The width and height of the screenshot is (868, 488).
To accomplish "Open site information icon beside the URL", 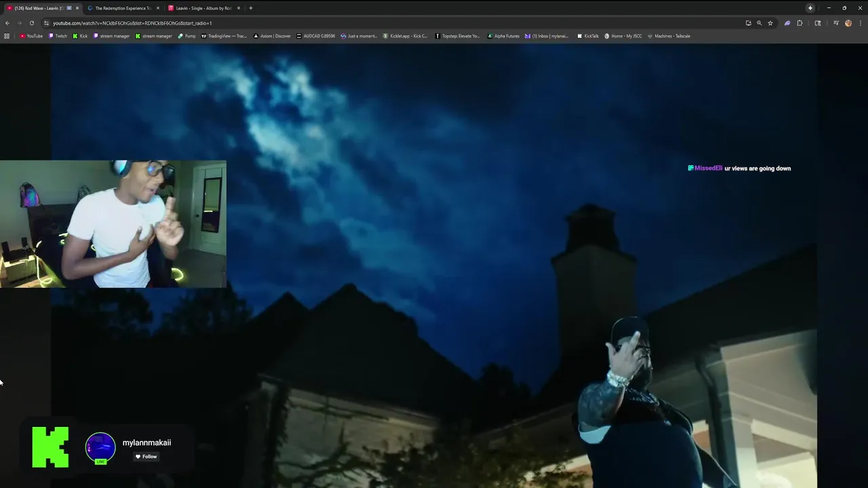I will coord(46,23).
